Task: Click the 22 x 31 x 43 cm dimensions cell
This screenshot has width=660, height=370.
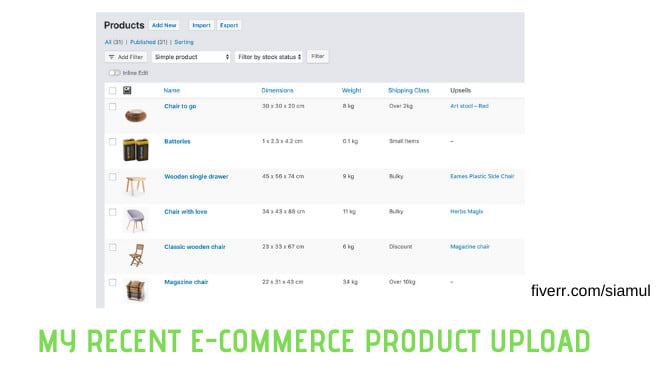Action: (282, 282)
